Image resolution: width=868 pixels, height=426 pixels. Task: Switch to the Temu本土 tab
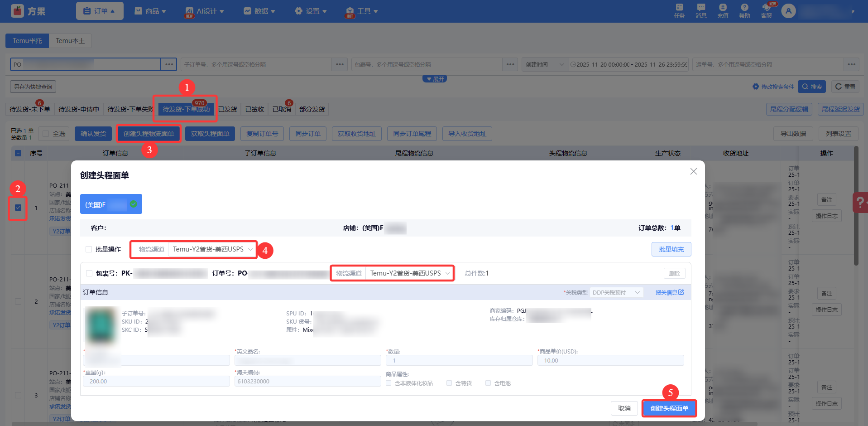[70, 41]
